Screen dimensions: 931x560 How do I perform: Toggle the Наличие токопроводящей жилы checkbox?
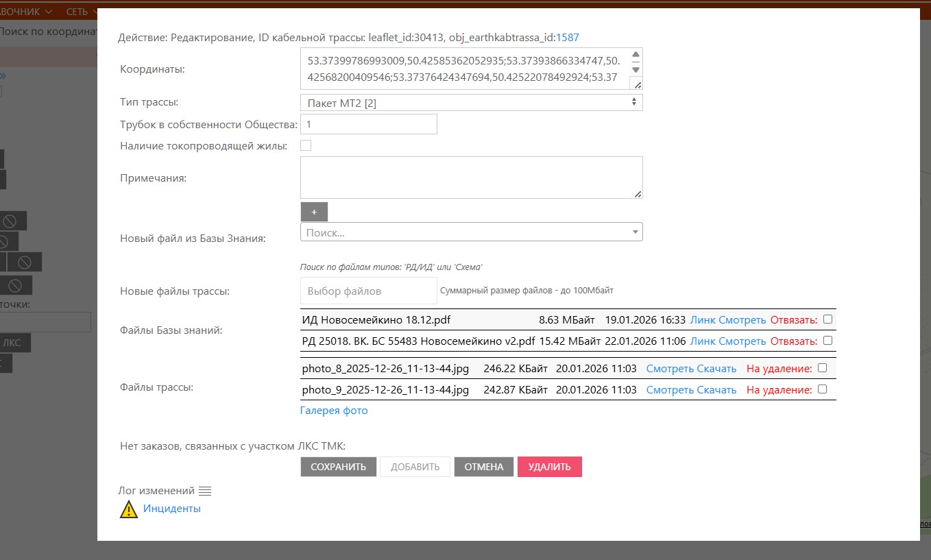[306, 145]
